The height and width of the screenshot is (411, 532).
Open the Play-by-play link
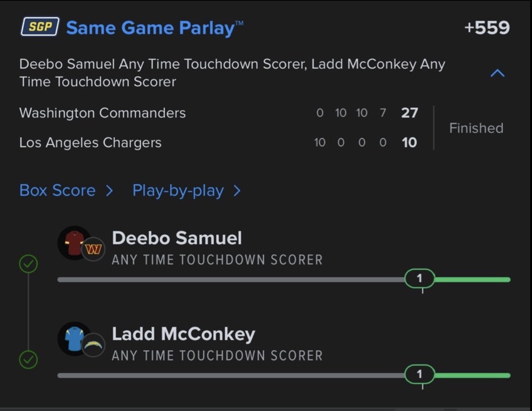178,191
